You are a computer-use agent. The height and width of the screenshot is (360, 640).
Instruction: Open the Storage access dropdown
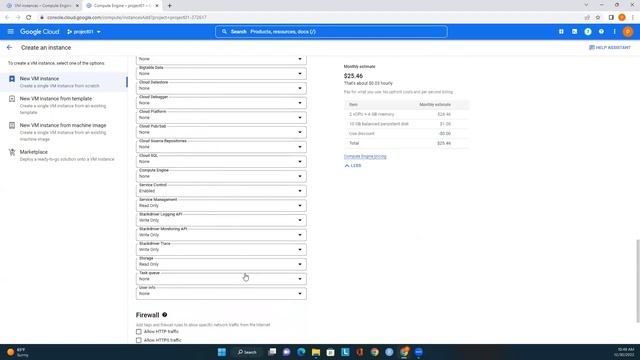click(221, 264)
